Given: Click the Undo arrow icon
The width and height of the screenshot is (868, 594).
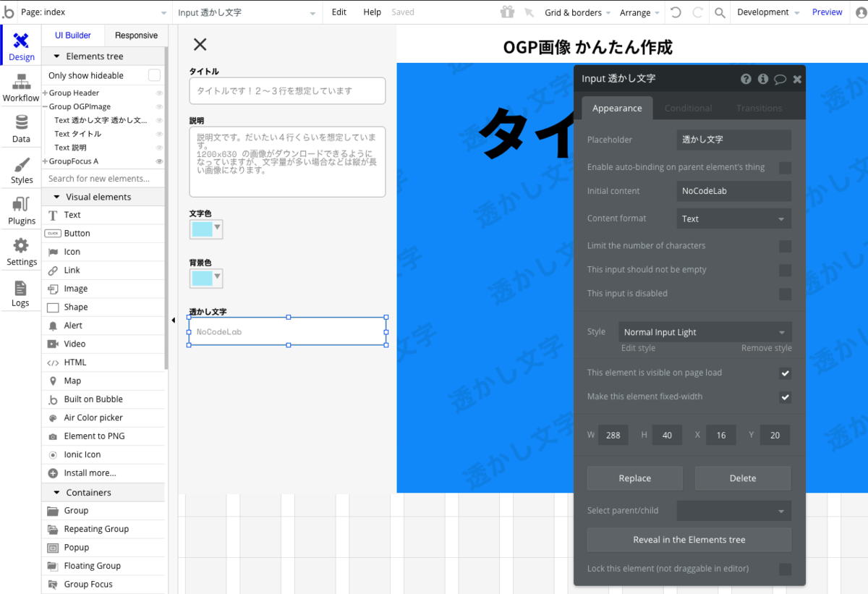Looking at the screenshot, I should click(676, 12).
